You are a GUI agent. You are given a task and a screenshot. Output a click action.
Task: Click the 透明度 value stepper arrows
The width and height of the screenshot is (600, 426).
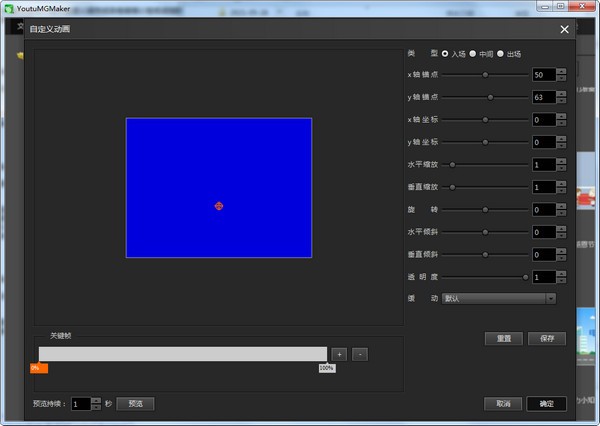[x=562, y=277]
